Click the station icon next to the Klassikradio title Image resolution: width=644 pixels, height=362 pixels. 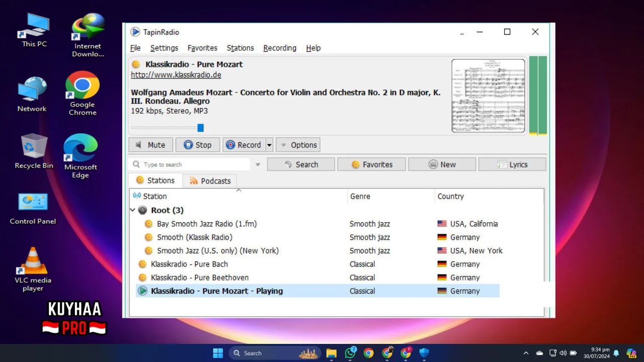point(136,64)
